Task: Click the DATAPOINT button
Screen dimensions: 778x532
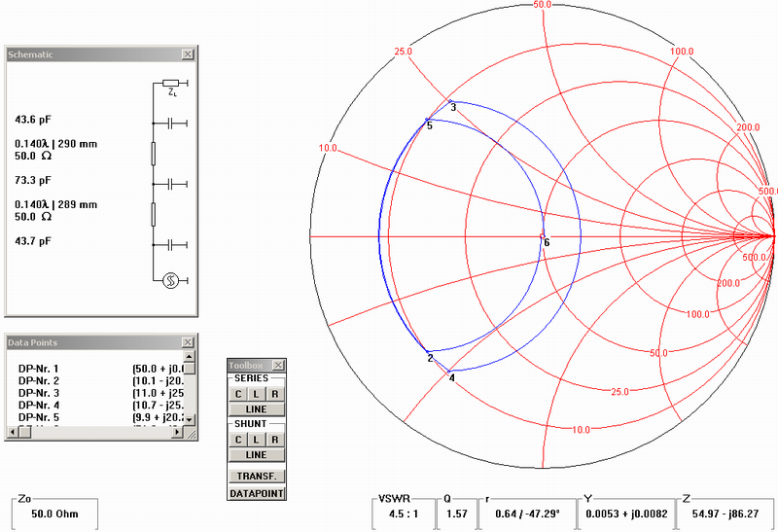Action: 257,494
